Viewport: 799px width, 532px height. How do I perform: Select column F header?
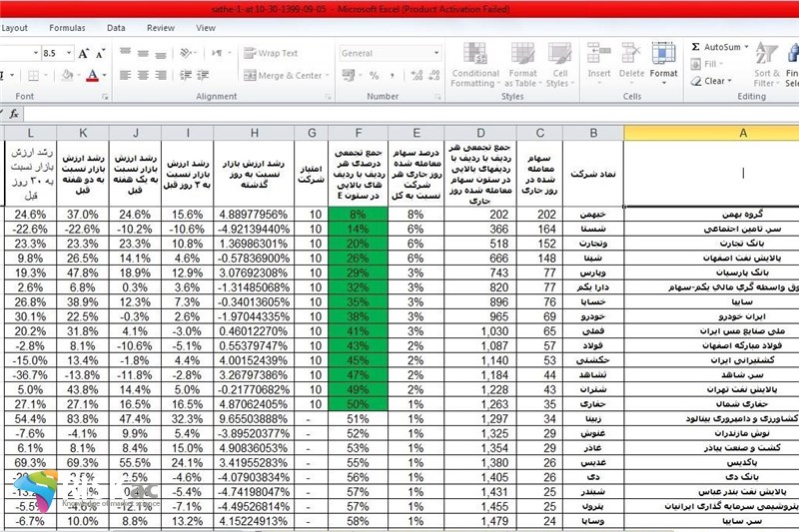359,133
